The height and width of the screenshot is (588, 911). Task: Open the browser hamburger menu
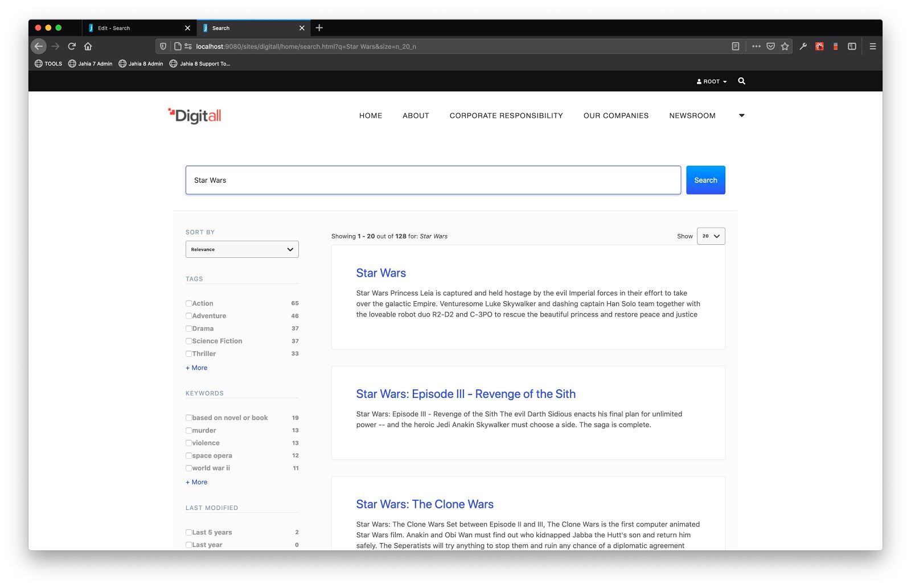872,47
